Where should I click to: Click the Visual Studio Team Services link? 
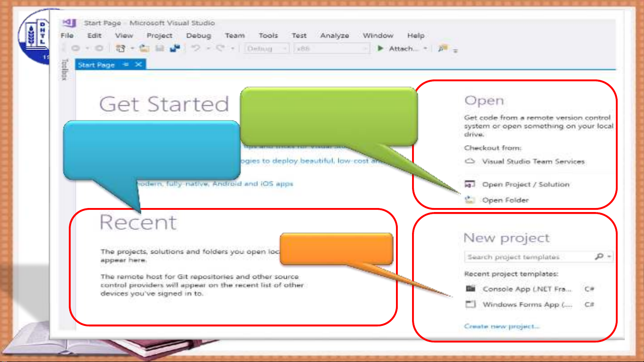point(533,161)
